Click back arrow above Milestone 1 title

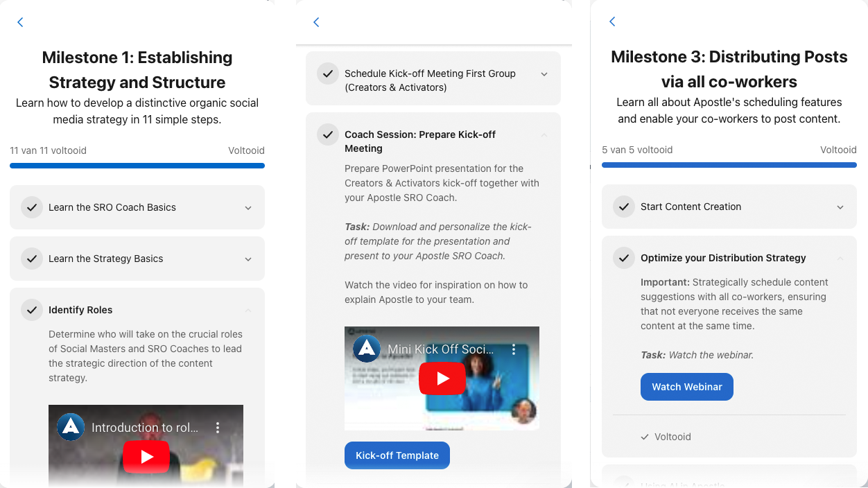coord(20,22)
